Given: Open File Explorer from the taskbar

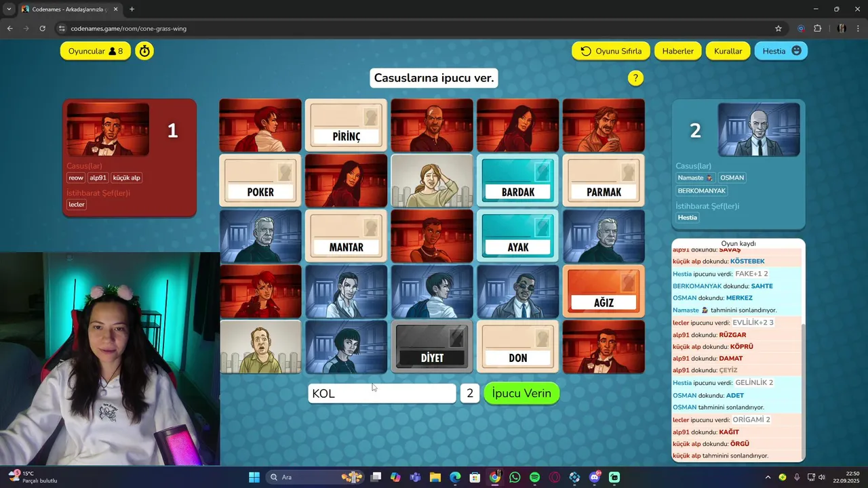Looking at the screenshot, I should pos(435,477).
